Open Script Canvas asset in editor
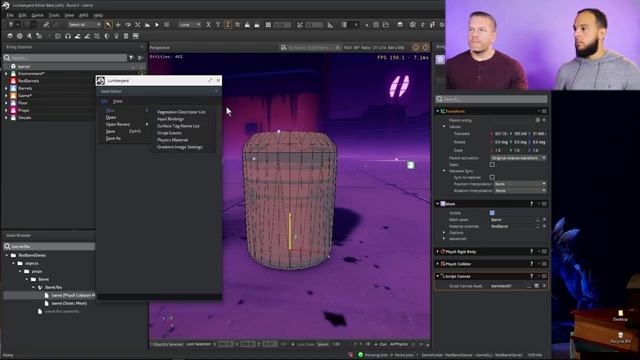Image resolution: width=640 pixels, height=360 pixels. pos(537,286)
